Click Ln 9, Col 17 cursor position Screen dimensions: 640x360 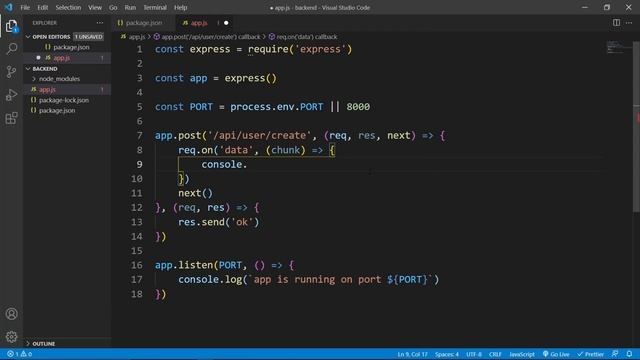tap(412, 354)
